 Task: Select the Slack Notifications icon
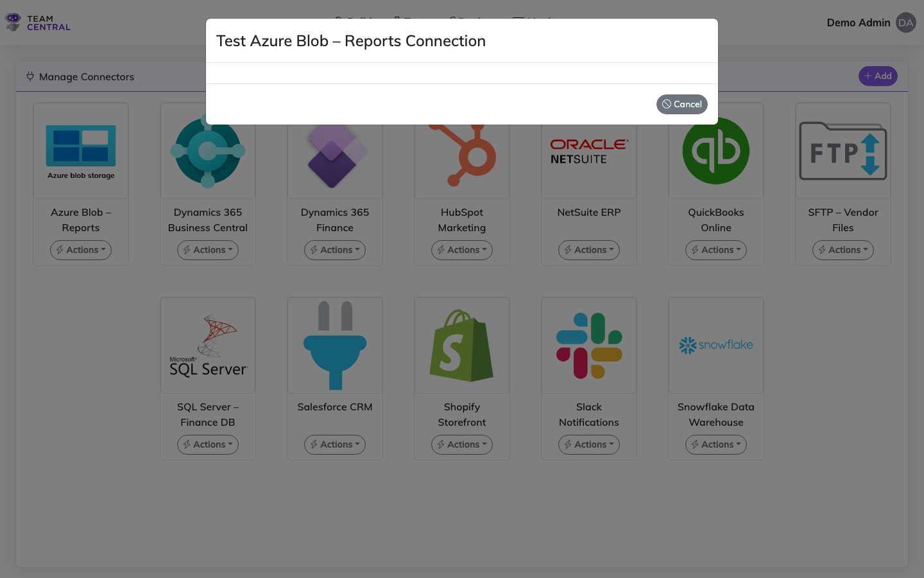(x=588, y=346)
